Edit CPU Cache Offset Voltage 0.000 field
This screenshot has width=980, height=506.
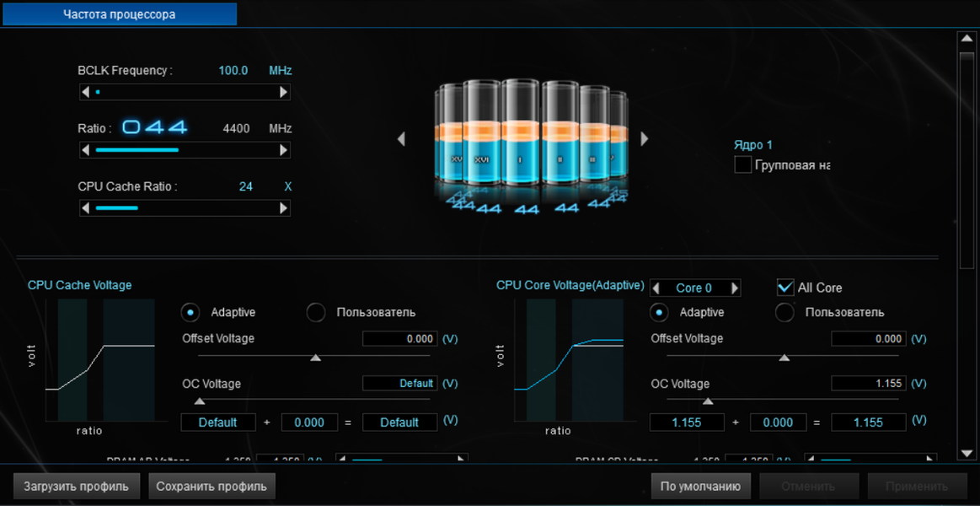400,339
